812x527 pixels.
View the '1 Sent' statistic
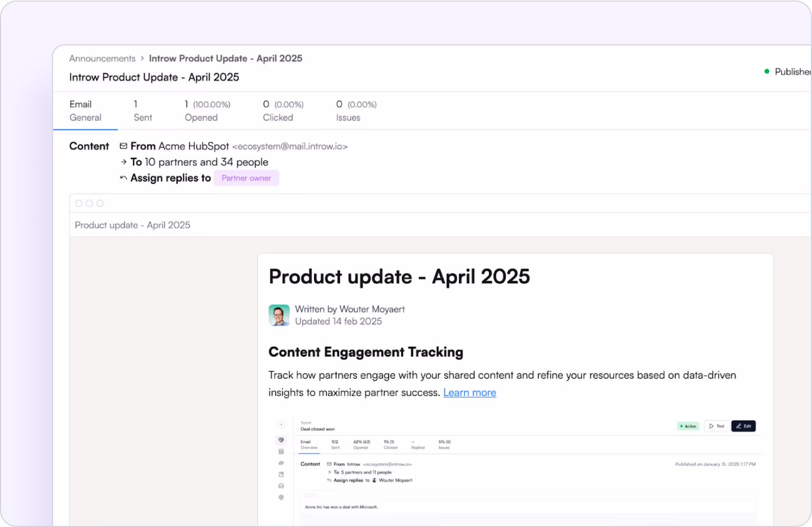143,111
